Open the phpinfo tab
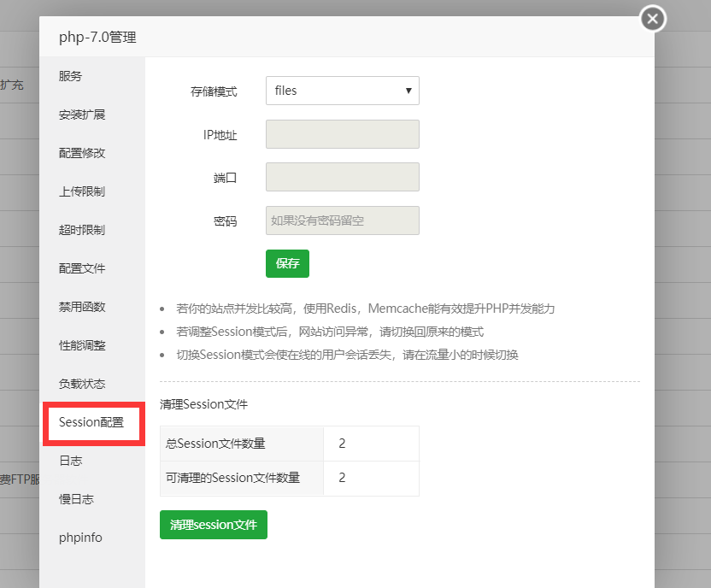Viewport: 711px width, 588px height. [80, 538]
